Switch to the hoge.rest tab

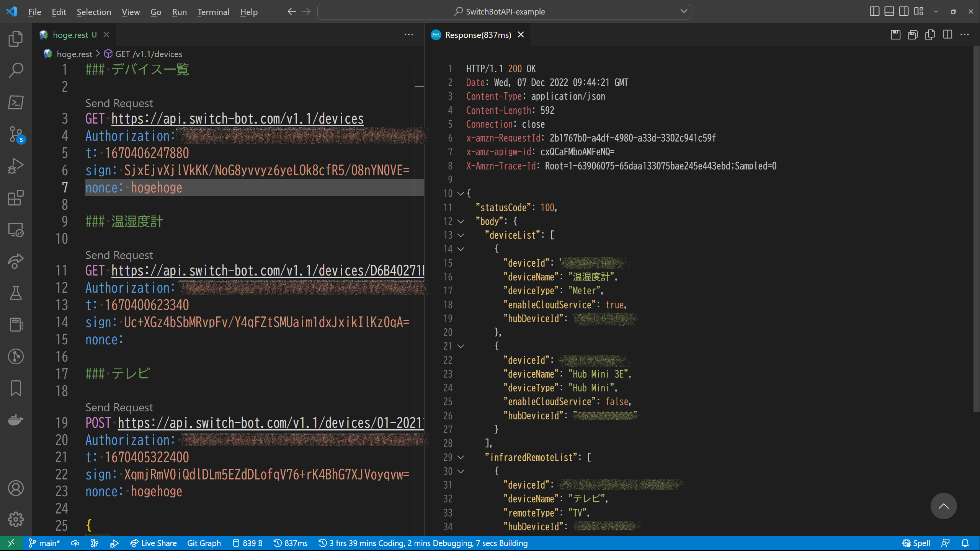[73, 34]
